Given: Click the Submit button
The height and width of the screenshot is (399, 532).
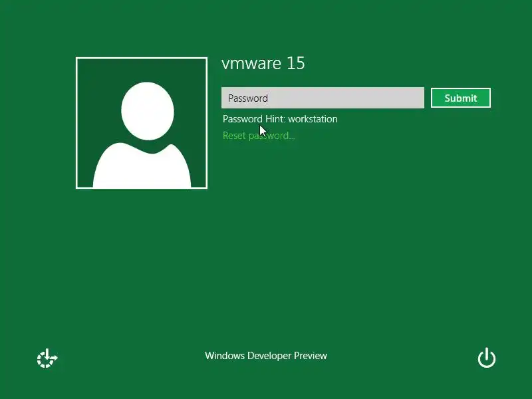Looking at the screenshot, I should (x=461, y=98).
